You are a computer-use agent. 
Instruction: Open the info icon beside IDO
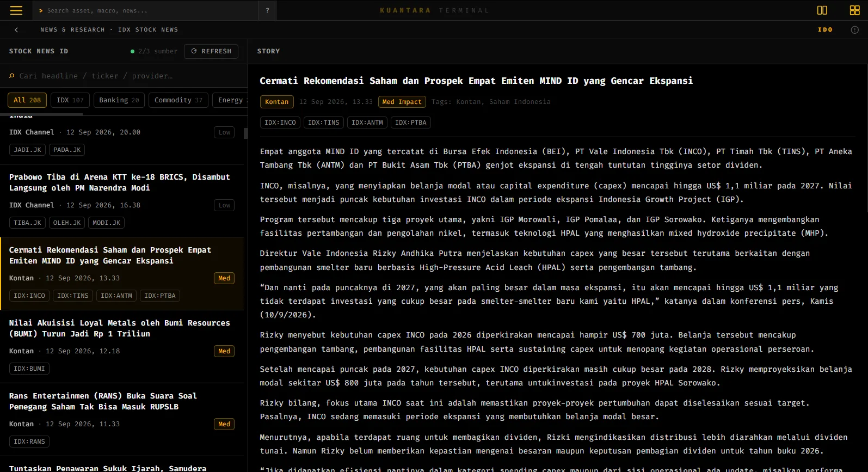pos(855,30)
